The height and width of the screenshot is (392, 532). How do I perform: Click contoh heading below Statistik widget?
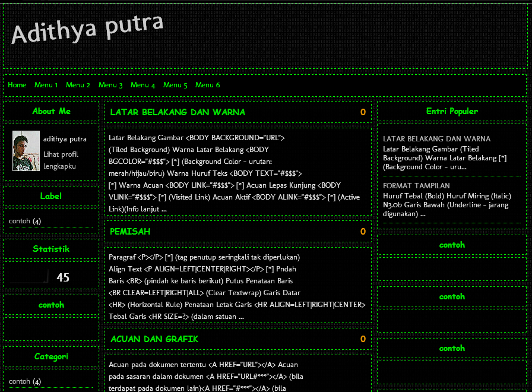(51, 305)
